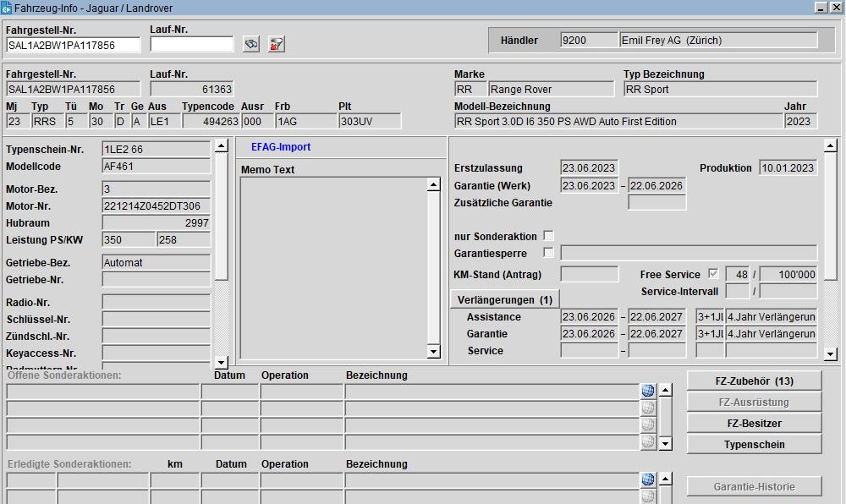Open FZ-Besitzer vehicle owner info

pos(755,423)
